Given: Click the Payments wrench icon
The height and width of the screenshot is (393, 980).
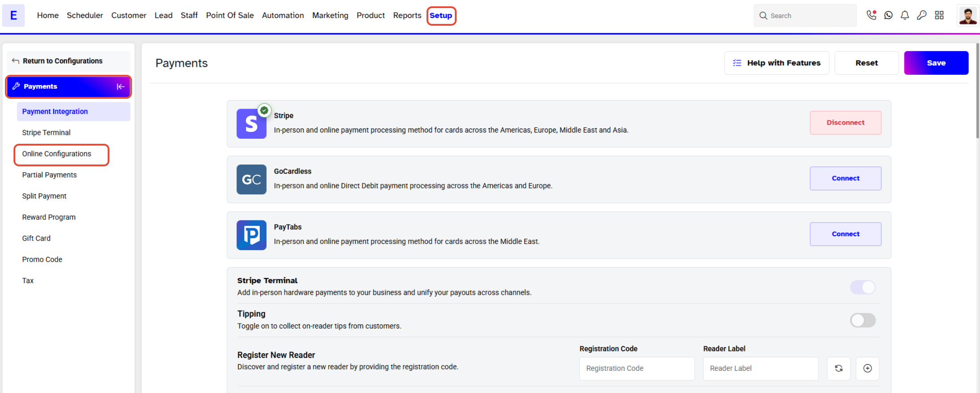Looking at the screenshot, I should click(x=16, y=86).
